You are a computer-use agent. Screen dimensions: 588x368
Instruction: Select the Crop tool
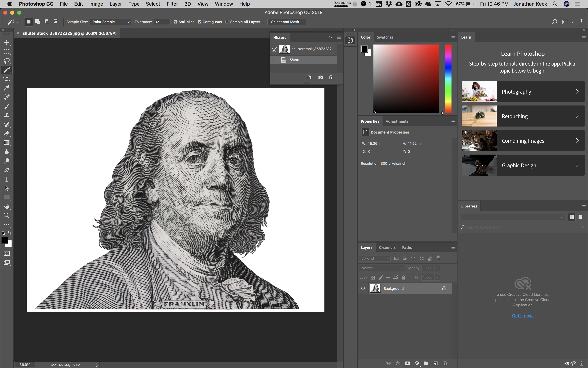point(6,79)
